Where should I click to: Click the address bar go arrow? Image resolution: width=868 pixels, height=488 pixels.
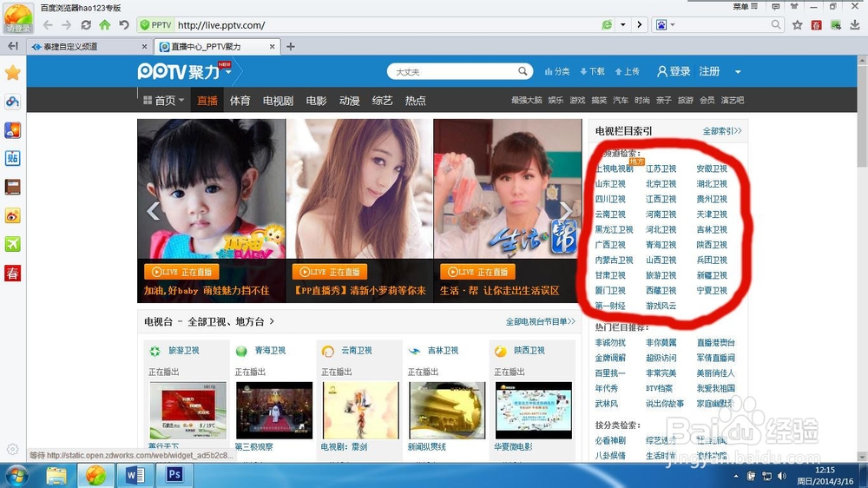point(640,25)
